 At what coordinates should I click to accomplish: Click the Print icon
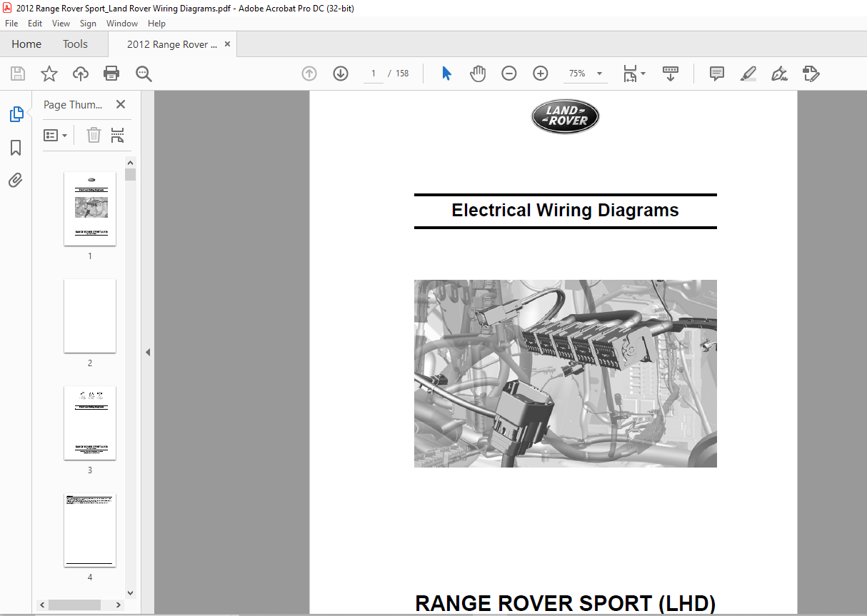click(111, 74)
